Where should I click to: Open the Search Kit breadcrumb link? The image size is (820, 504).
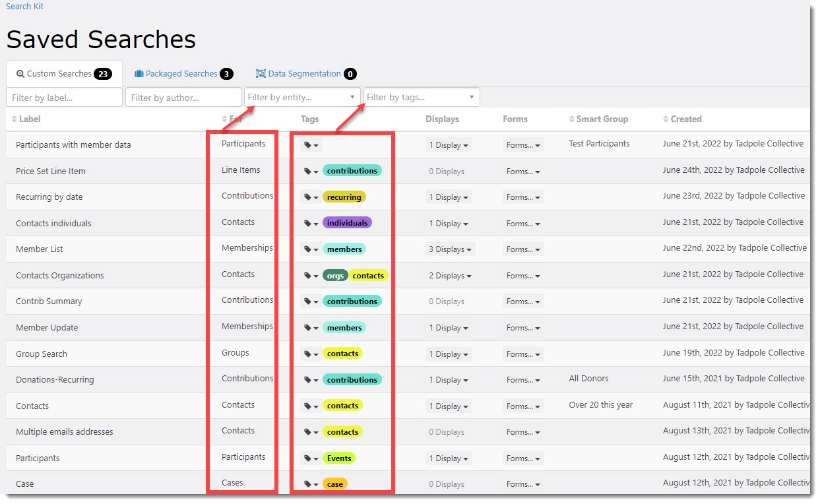[24, 6]
